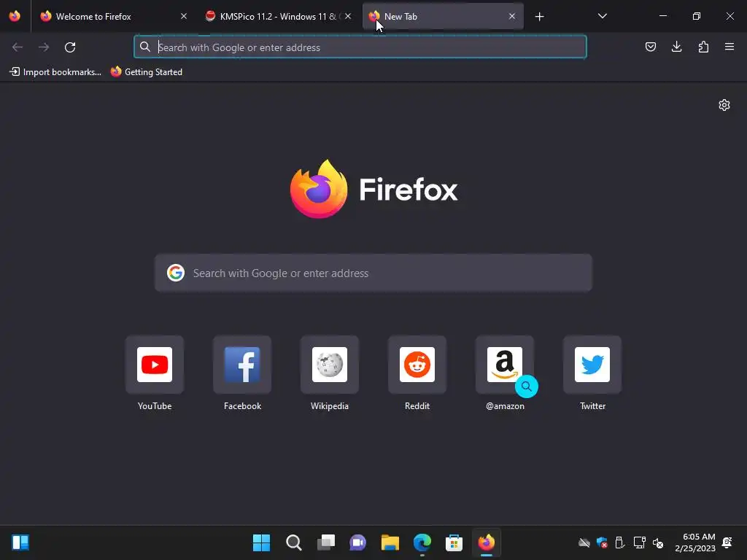This screenshot has height=560, width=747.
Task: Switch to KMSPico 11.2 tab
Action: pyautogui.click(x=279, y=16)
